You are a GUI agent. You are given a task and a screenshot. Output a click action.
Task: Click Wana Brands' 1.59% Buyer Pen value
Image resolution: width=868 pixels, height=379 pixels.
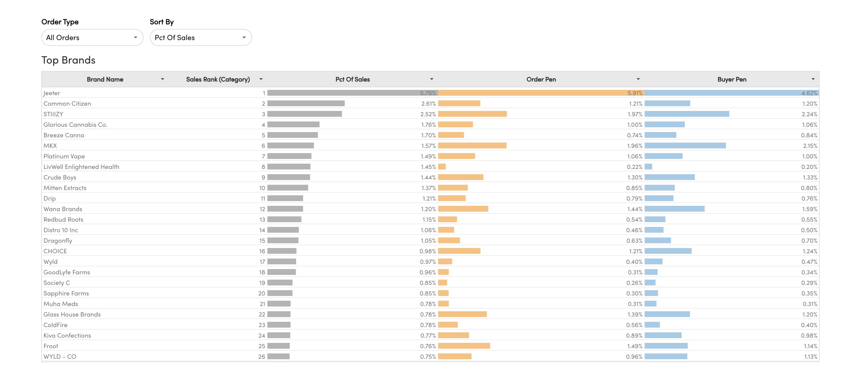(x=810, y=209)
